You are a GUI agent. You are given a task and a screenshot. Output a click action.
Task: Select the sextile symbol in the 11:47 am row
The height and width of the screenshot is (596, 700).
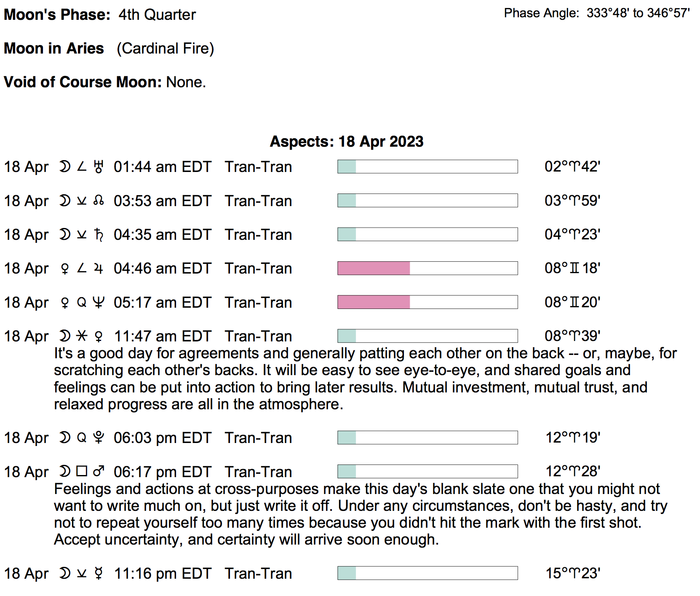click(82, 336)
